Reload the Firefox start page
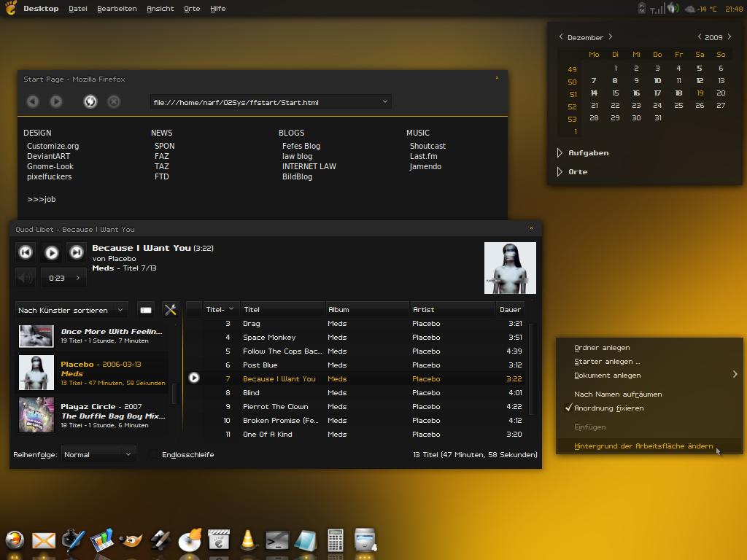This screenshot has height=560, width=747. [x=90, y=101]
